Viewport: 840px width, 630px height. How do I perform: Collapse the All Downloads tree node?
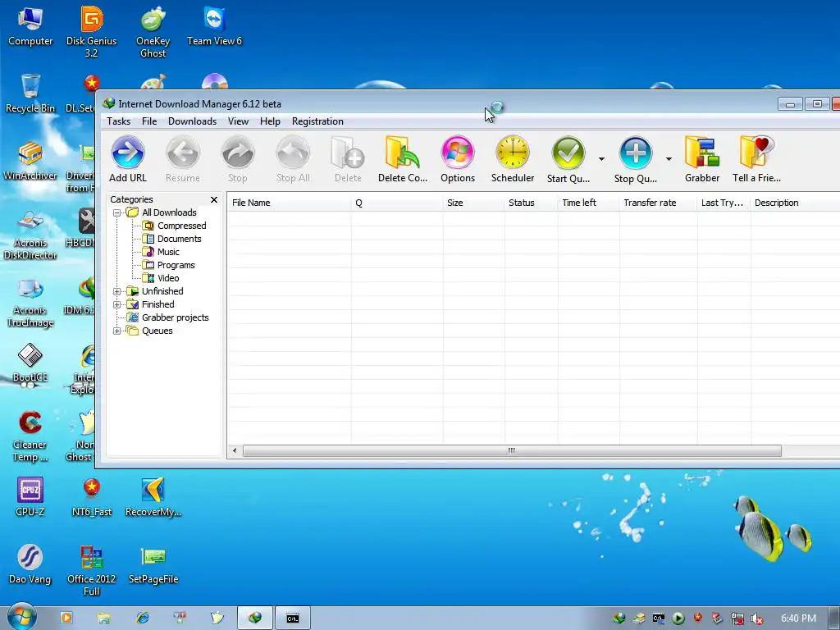pyautogui.click(x=116, y=212)
